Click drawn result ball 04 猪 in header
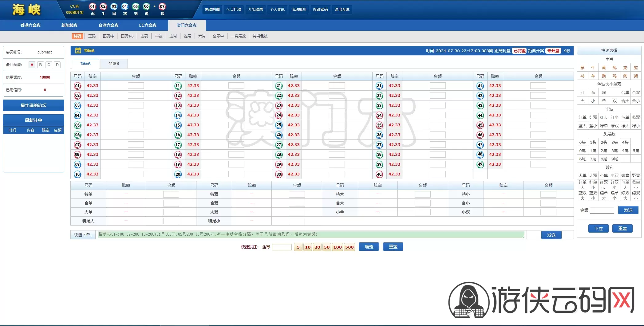This screenshot has height=326, width=644. coord(124,6)
